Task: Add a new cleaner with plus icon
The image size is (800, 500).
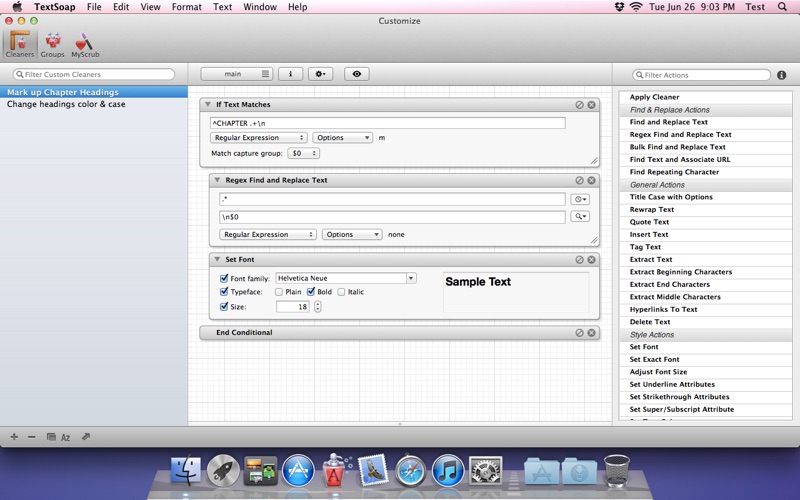Action: [14, 437]
